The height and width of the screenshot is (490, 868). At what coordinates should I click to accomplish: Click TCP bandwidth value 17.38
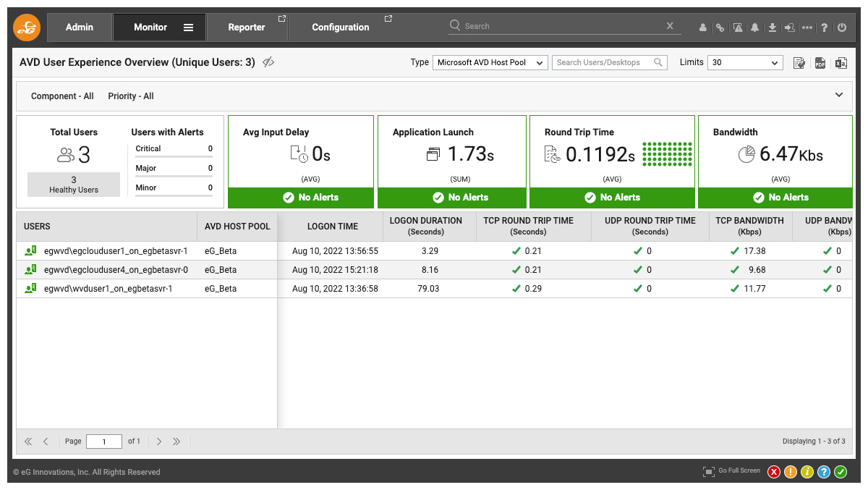tap(754, 251)
